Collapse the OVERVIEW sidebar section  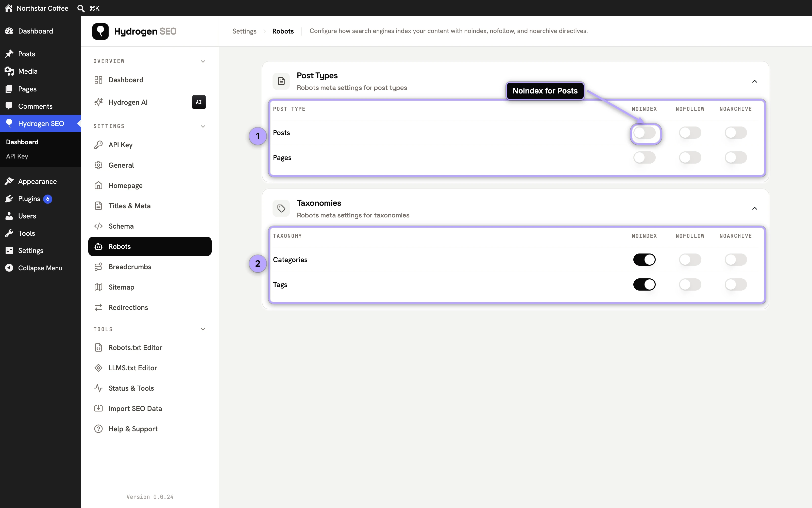coord(203,61)
